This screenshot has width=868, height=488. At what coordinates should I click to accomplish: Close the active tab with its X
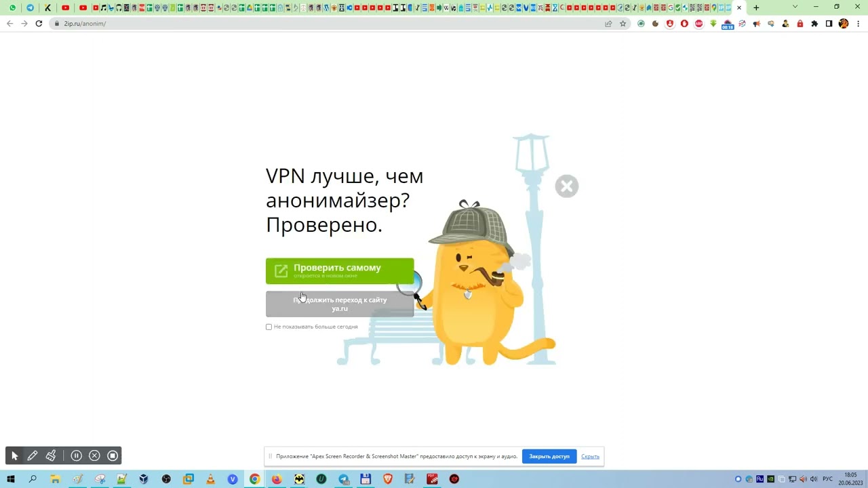739,7
